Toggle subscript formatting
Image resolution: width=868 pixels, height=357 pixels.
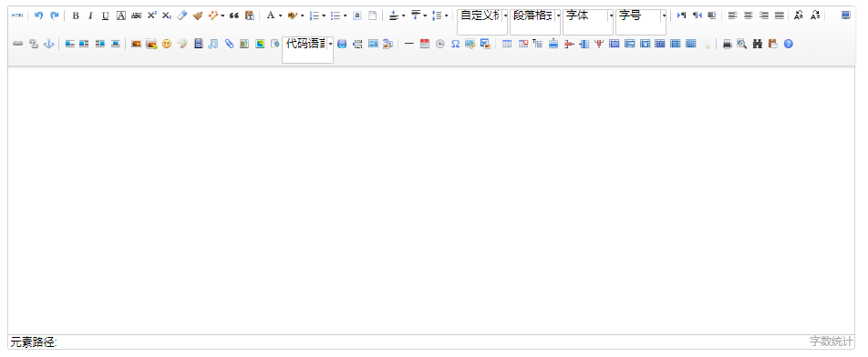click(167, 15)
